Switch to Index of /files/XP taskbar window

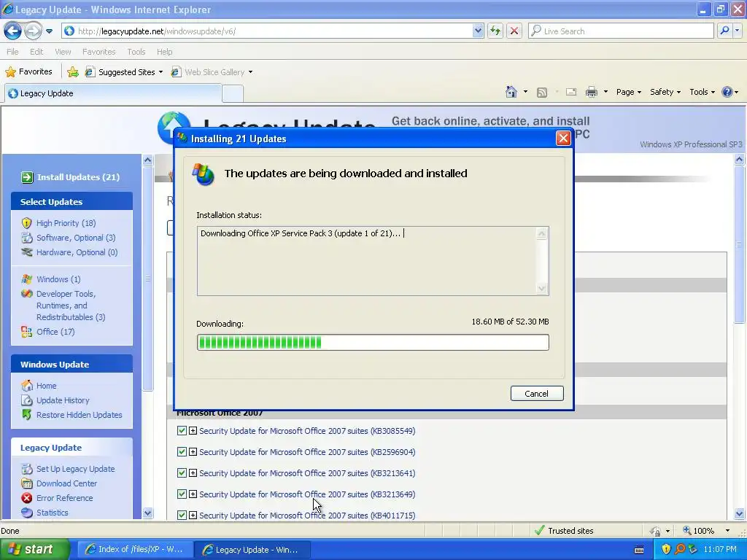135,549
